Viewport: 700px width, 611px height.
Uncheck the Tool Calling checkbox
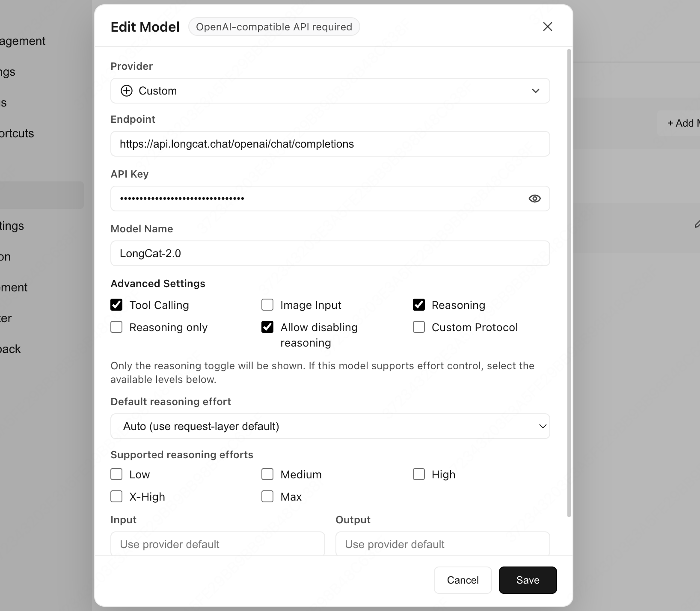[116, 305]
